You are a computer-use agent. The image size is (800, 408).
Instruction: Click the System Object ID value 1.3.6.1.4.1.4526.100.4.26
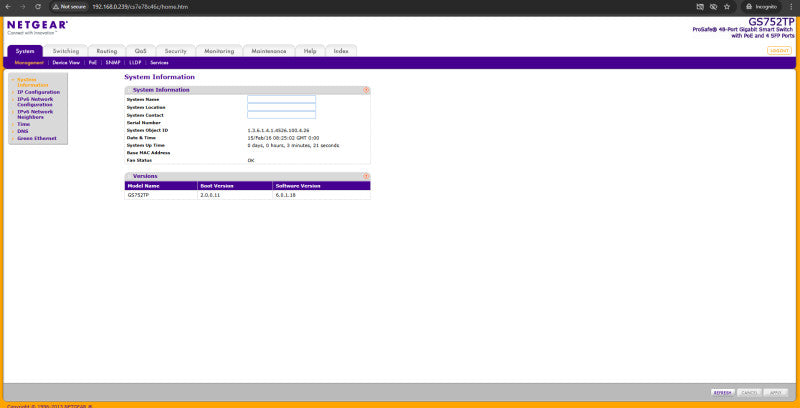[x=278, y=131]
